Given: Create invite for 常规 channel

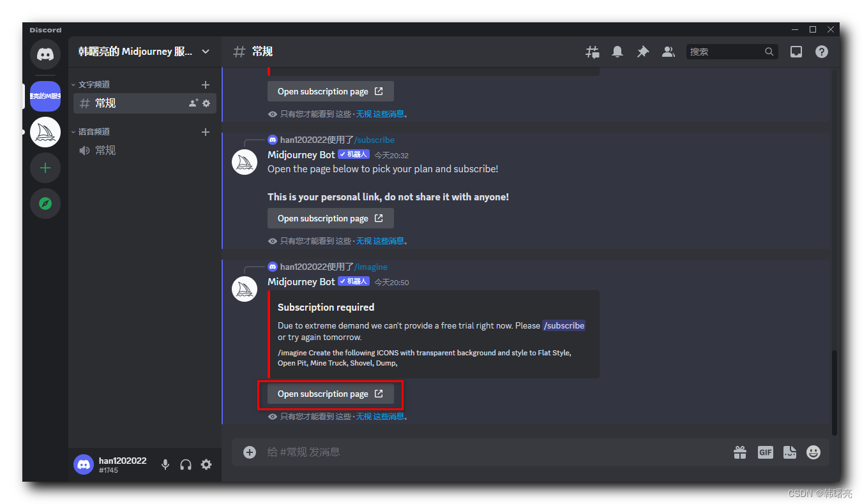Looking at the screenshot, I should 193,103.
